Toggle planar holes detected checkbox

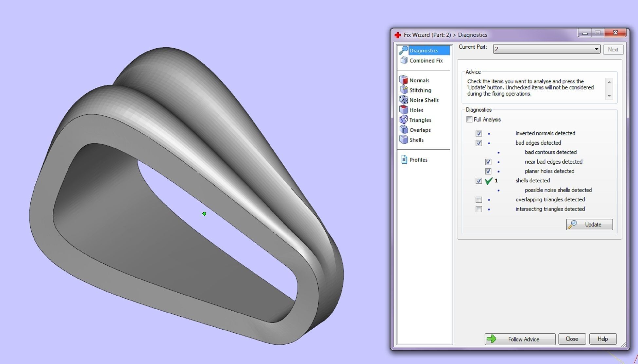(x=488, y=171)
